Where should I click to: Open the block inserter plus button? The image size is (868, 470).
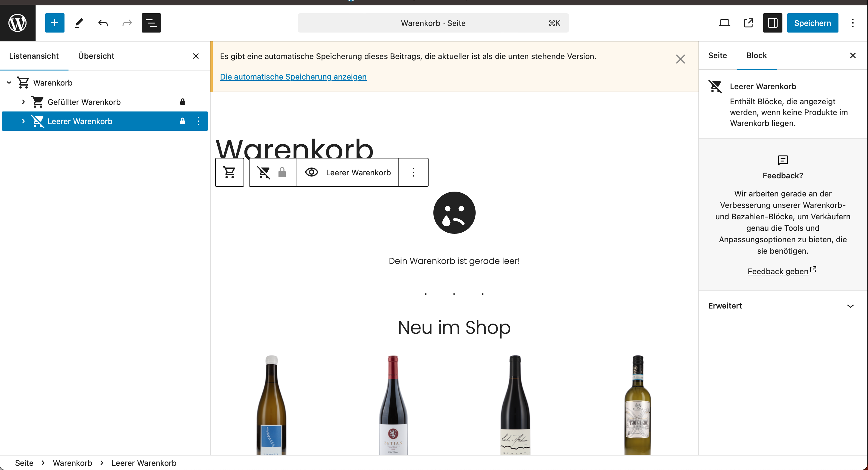coord(55,23)
